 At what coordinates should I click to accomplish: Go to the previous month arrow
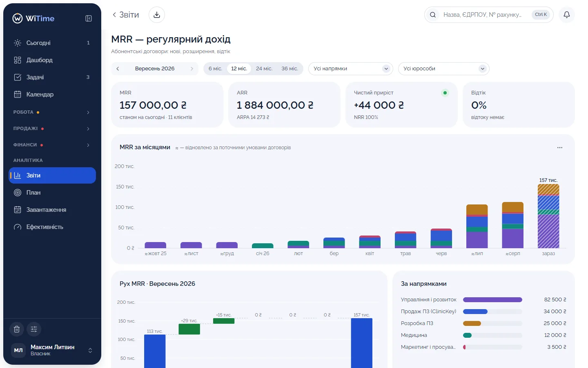(118, 69)
